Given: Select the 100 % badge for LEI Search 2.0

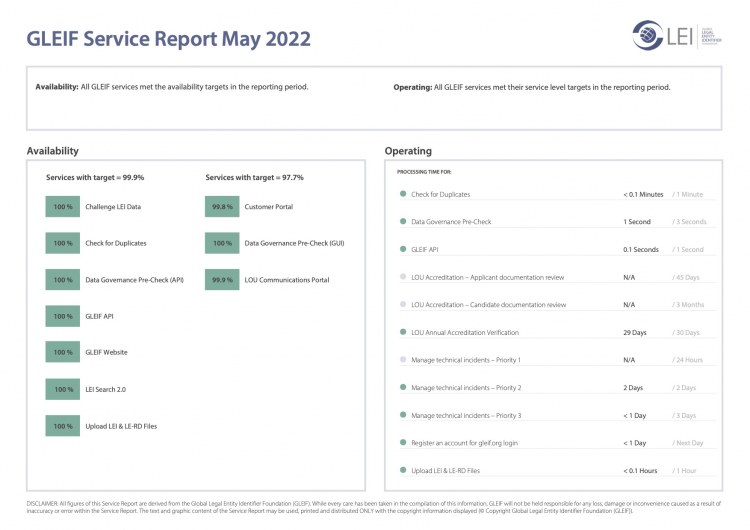Looking at the screenshot, I should pyautogui.click(x=64, y=389).
